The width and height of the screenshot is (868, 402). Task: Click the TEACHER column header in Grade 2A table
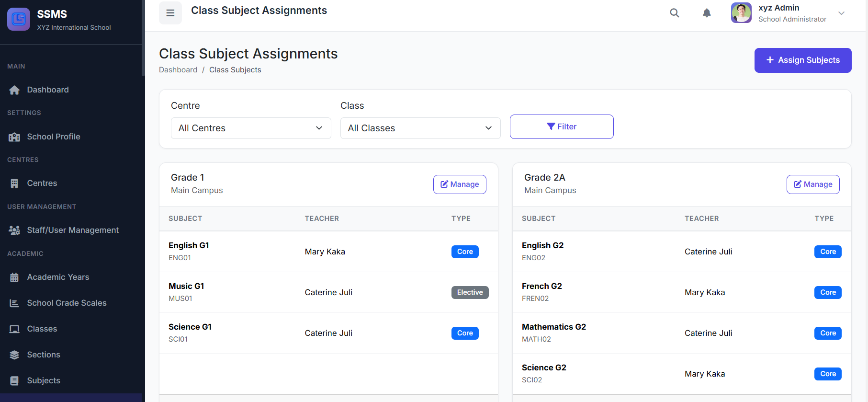pyautogui.click(x=702, y=218)
